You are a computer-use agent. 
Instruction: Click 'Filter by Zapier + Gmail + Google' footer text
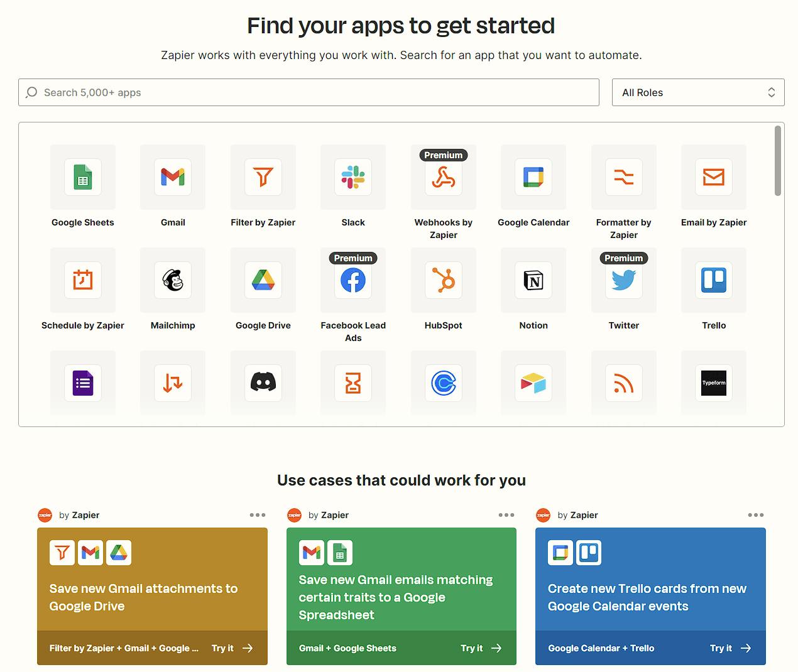click(x=124, y=648)
